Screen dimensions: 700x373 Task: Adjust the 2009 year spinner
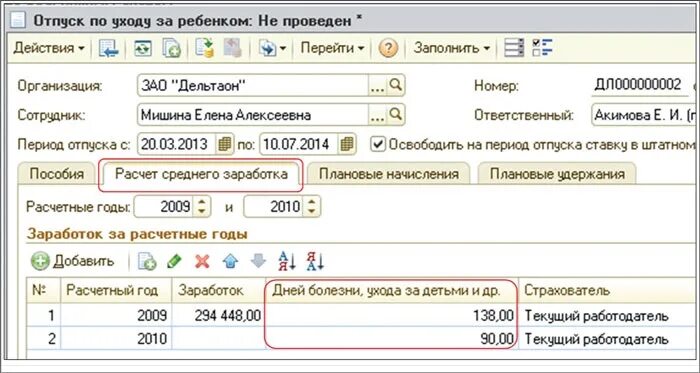(202, 207)
